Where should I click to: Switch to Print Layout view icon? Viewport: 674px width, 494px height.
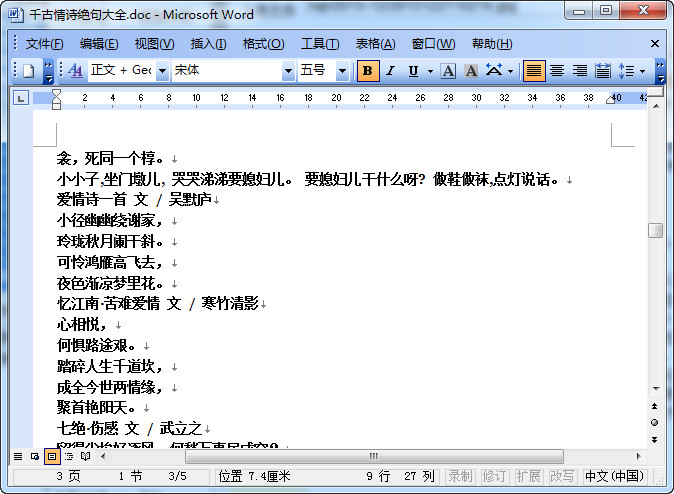point(52,456)
